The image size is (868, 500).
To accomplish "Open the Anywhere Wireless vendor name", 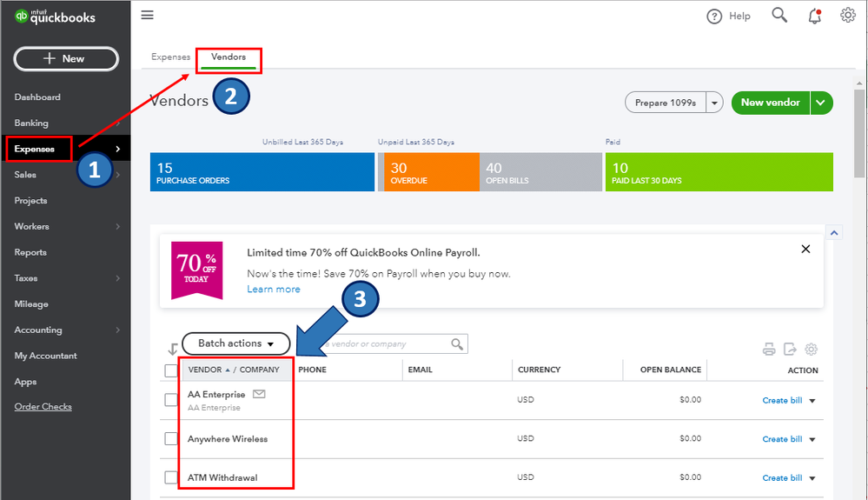I will click(x=228, y=439).
